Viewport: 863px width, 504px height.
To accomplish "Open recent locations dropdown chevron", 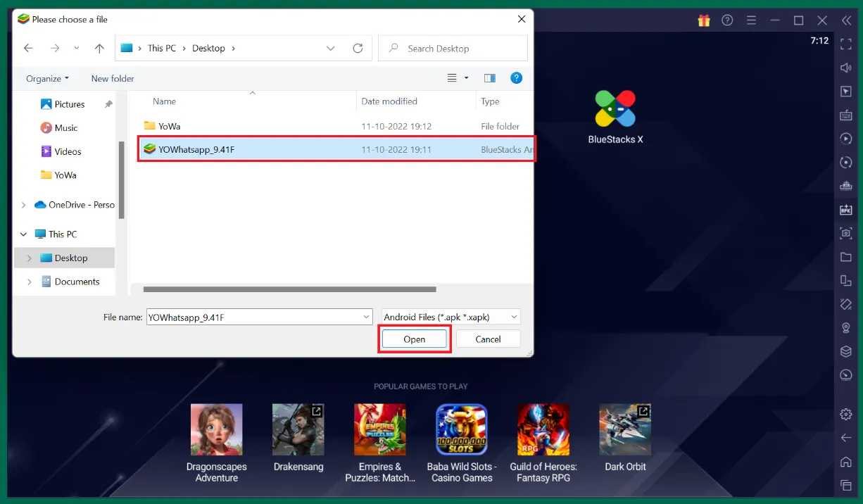I will [76, 48].
